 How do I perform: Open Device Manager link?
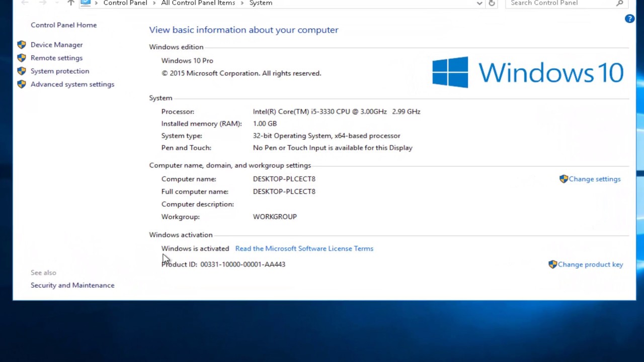[56, 45]
